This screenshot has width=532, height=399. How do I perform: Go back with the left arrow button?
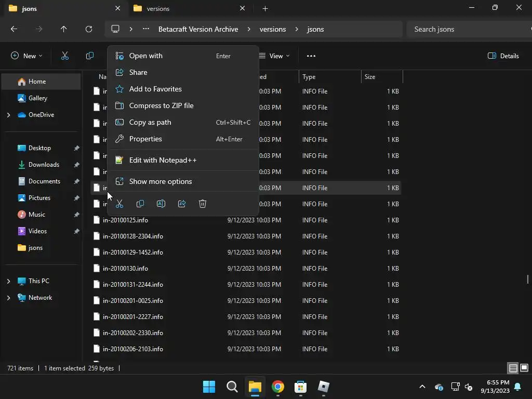click(14, 29)
